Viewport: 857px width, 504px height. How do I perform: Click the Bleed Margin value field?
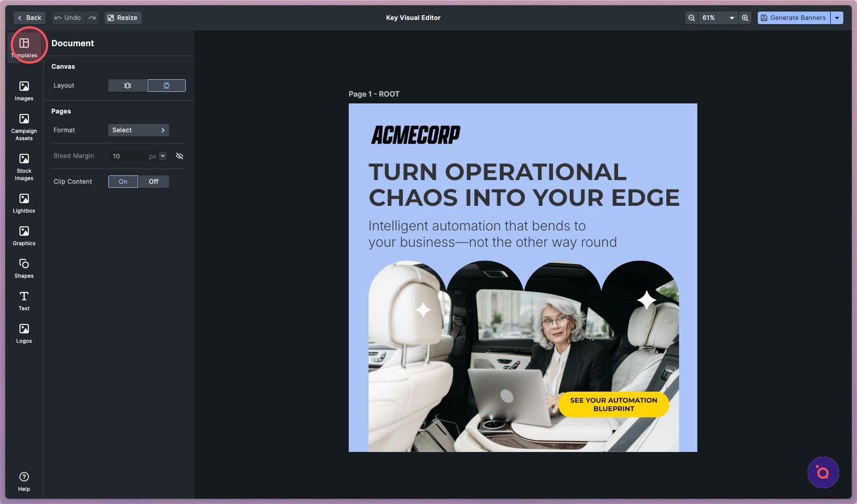pos(127,156)
